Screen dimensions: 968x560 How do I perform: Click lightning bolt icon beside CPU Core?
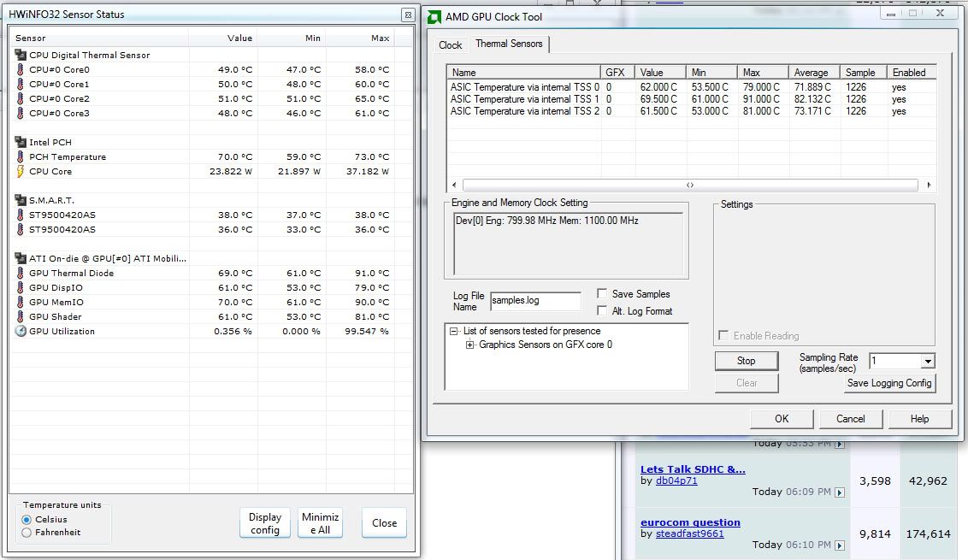(21, 172)
